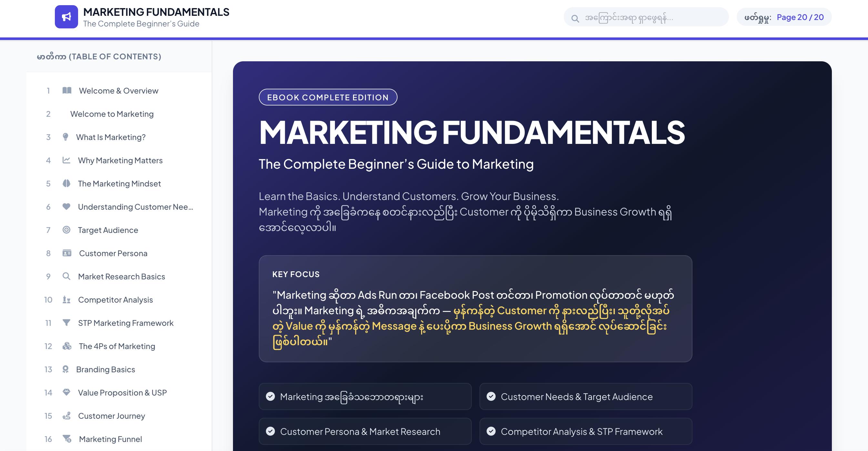Open Marketing Funnel chapter
Image resolution: width=868 pixels, height=451 pixels.
[119, 439]
